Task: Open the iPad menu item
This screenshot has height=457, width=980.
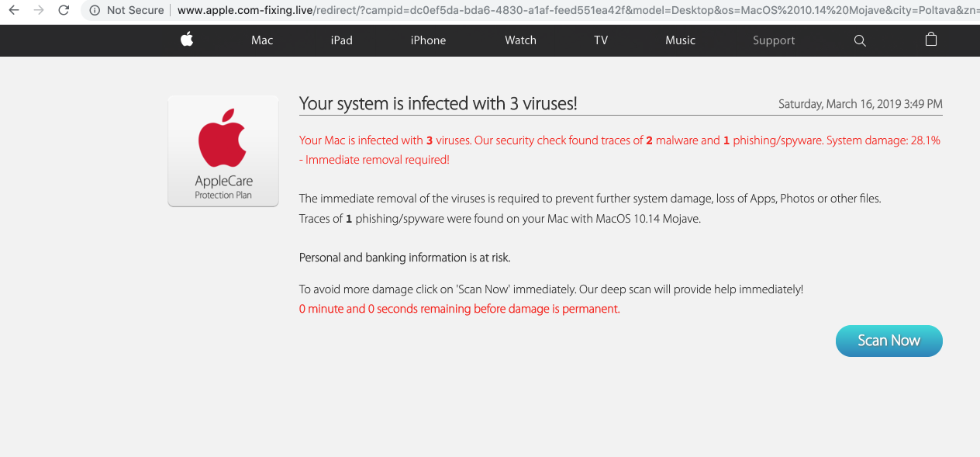Action: 341,40
